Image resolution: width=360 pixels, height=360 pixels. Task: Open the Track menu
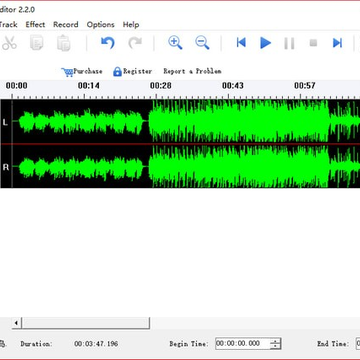(x=8, y=25)
